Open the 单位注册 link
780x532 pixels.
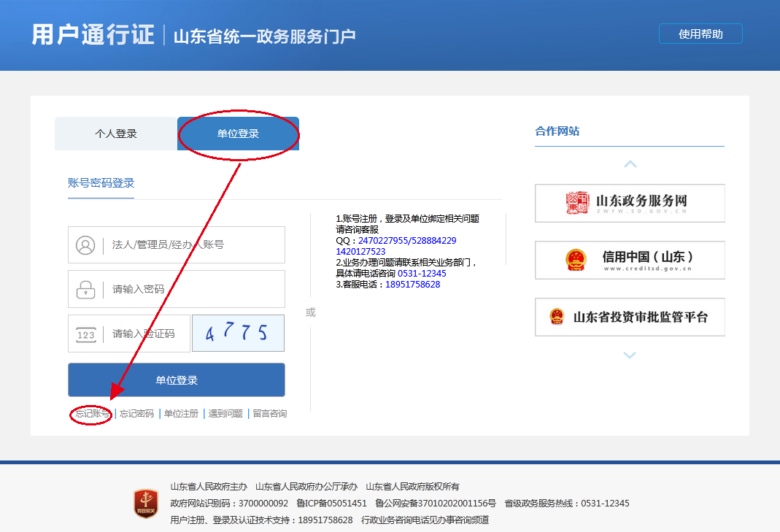pyautogui.click(x=181, y=414)
